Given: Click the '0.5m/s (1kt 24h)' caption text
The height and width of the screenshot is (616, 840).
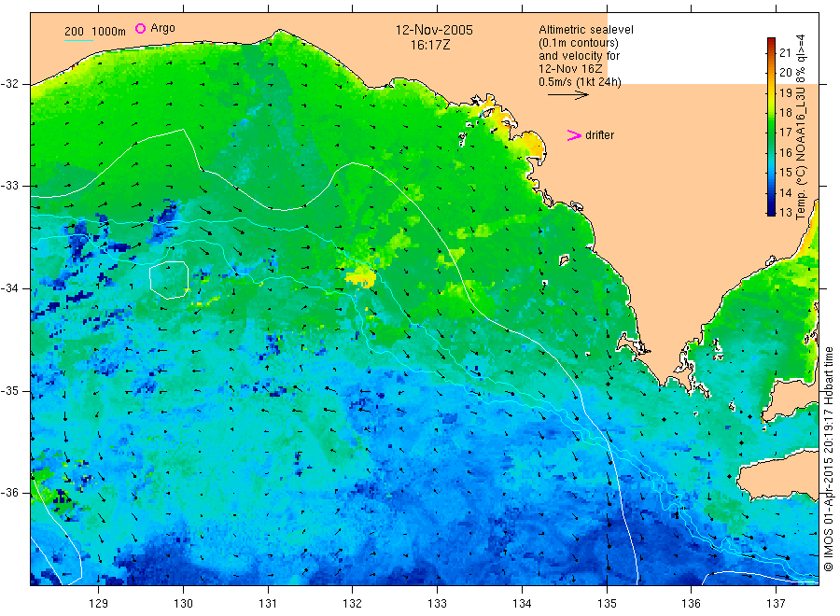Looking at the screenshot, I should [581, 82].
